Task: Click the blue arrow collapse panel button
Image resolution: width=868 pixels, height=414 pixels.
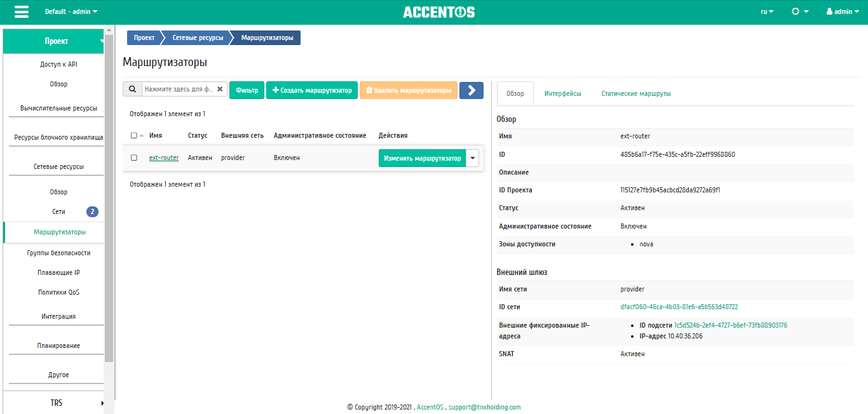Action: 471,90
